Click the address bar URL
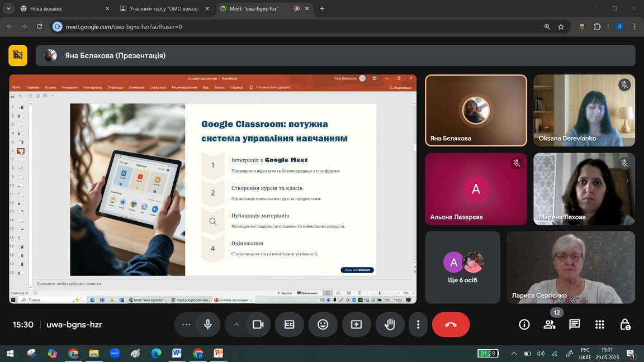Viewport: 644px width, 362px height. 124,27
